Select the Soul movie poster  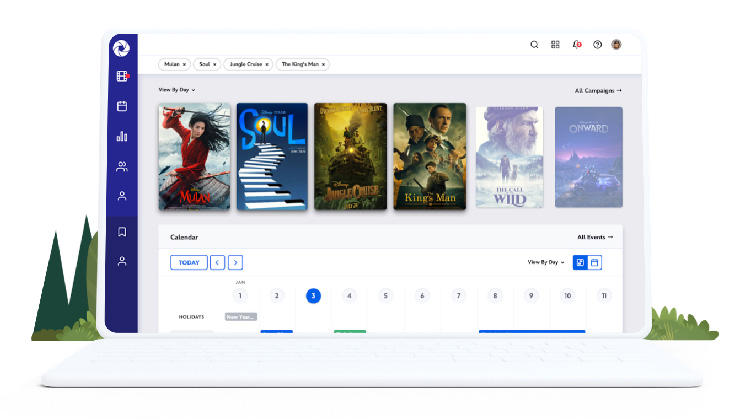pyautogui.click(x=272, y=156)
